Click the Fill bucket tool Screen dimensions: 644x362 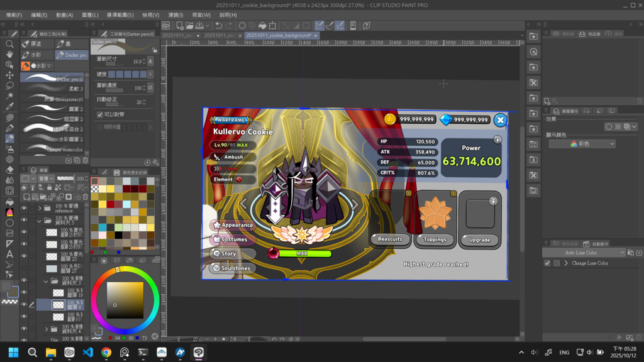click(x=9, y=201)
